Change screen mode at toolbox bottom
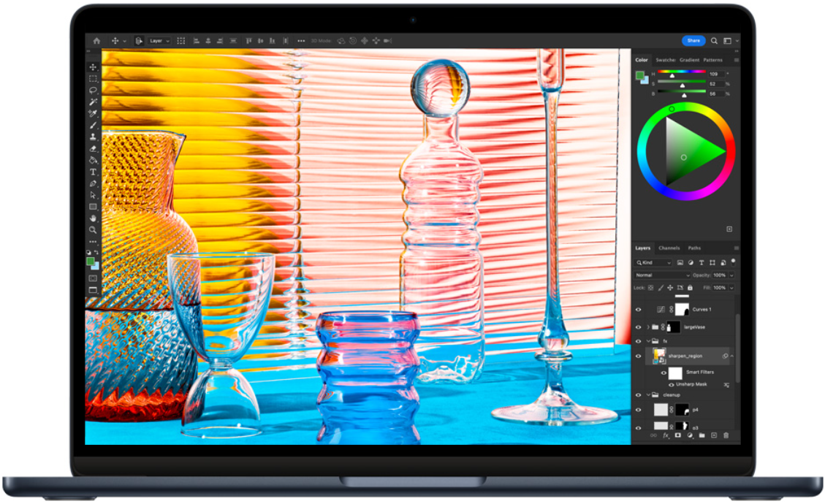Screen dimensions: 825x504 click(93, 290)
